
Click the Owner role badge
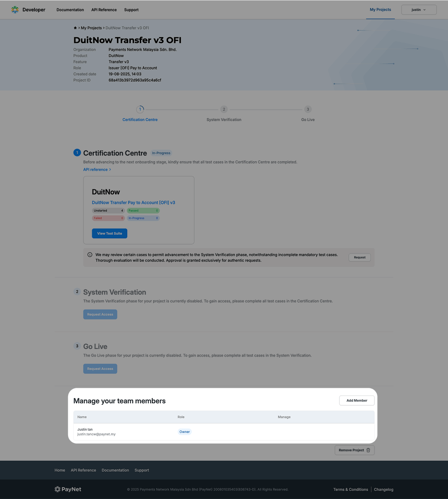tap(185, 432)
